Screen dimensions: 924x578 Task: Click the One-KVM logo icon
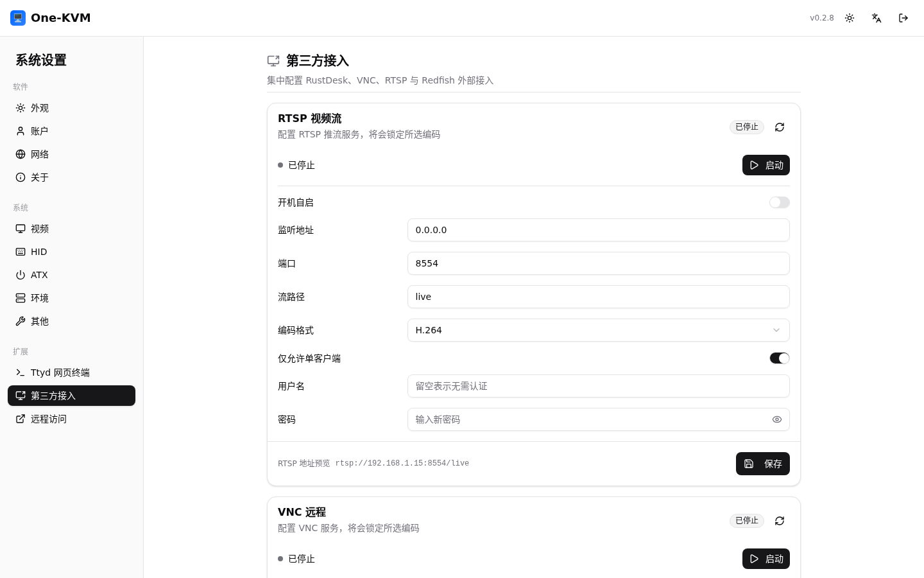click(x=18, y=18)
